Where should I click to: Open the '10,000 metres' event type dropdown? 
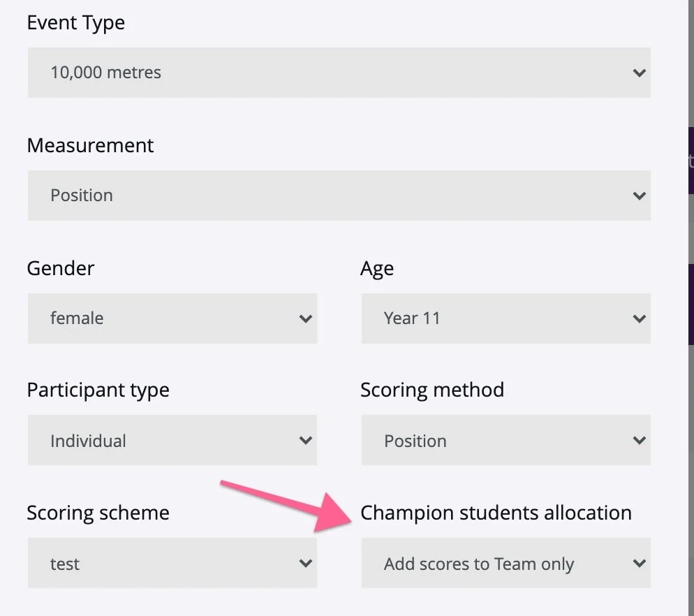(339, 73)
